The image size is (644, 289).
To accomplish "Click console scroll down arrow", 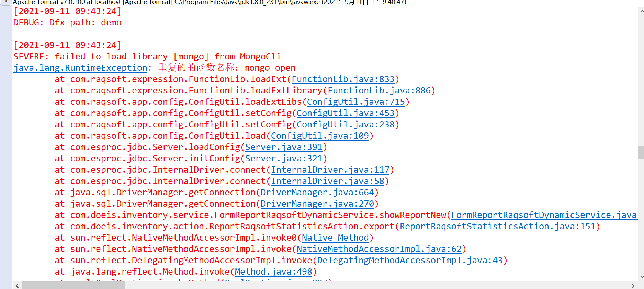I will tap(641, 277).
